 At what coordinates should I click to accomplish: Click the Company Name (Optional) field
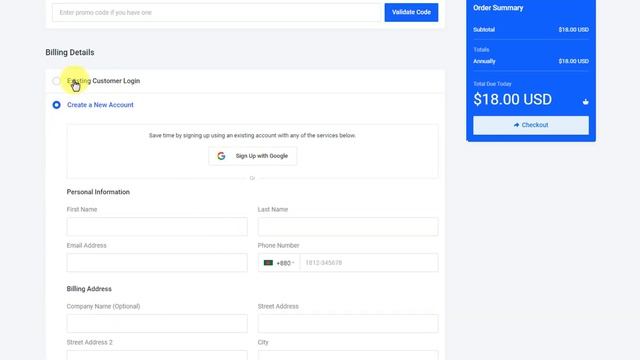(x=157, y=323)
